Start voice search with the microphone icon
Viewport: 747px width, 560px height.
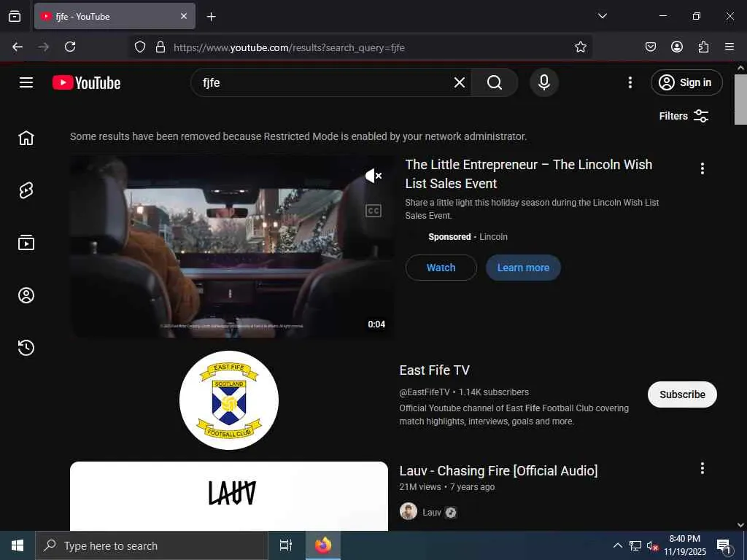[544, 83]
